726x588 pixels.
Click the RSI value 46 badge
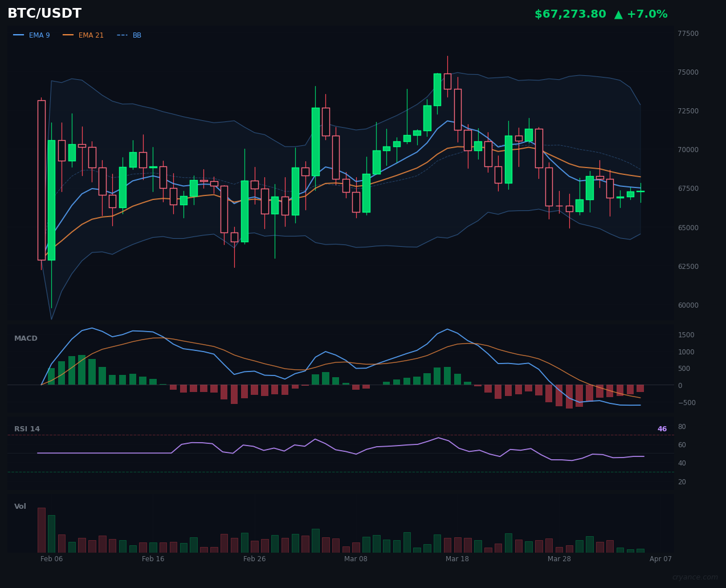(661, 428)
